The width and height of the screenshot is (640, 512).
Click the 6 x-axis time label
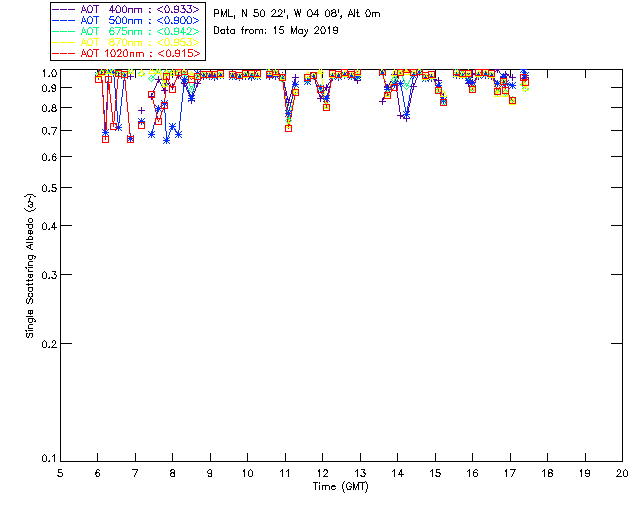tap(98, 473)
